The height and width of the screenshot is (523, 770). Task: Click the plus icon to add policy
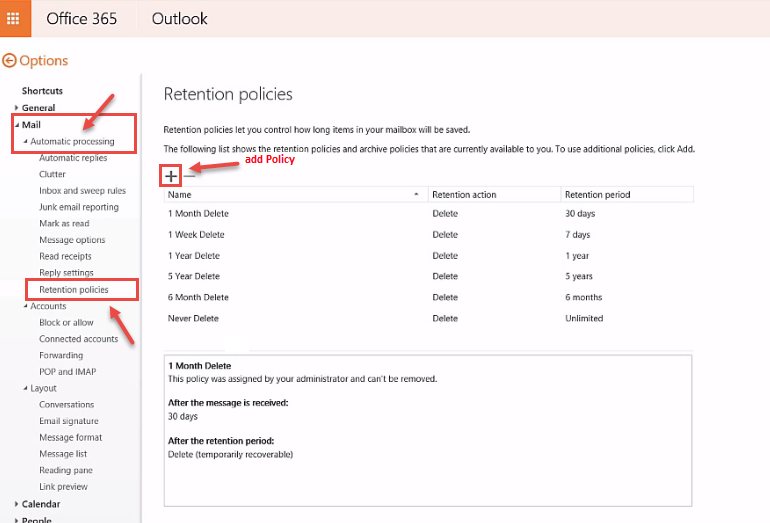[171, 176]
